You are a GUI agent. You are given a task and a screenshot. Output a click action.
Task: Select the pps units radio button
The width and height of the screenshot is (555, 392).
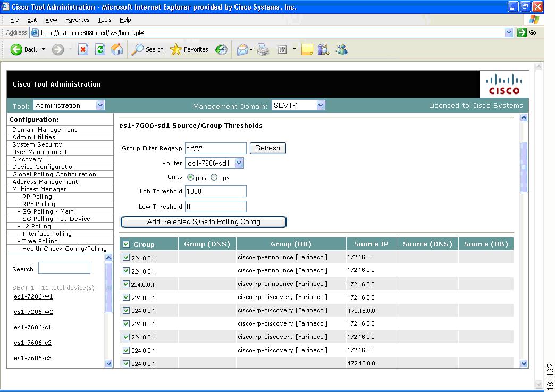click(190, 177)
